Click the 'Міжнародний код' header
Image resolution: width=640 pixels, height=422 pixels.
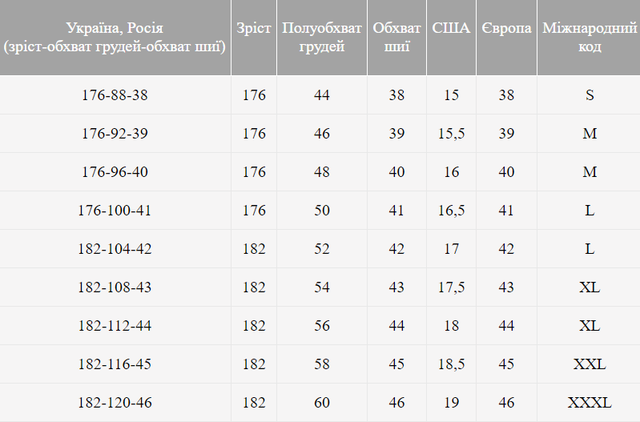pos(589,38)
